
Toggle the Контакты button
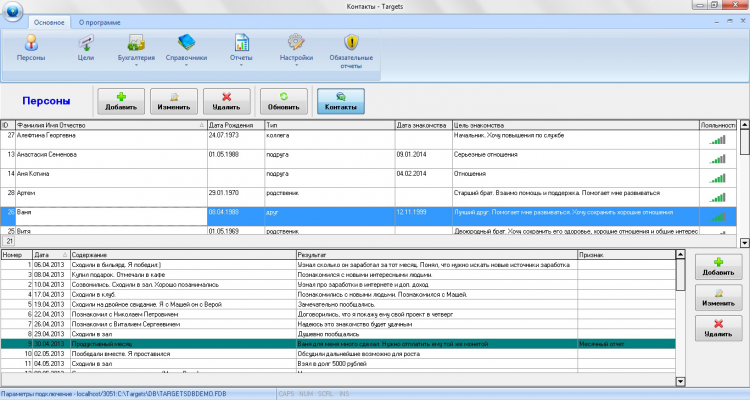pos(341,101)
